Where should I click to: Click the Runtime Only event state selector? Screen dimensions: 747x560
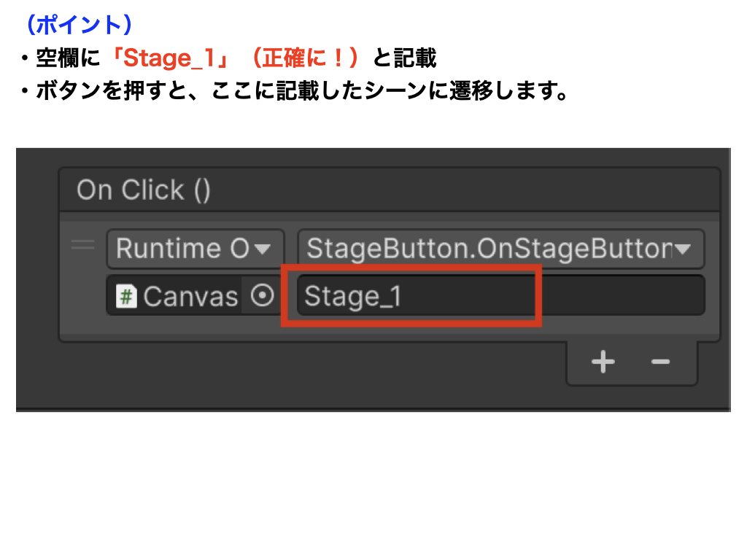(x=194, y=249)
